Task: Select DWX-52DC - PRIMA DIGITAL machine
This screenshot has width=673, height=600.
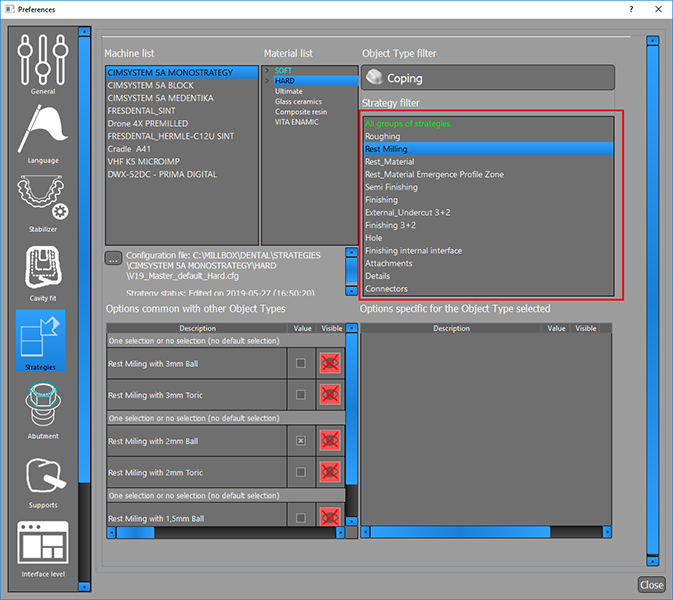Action: click(182, 174)
